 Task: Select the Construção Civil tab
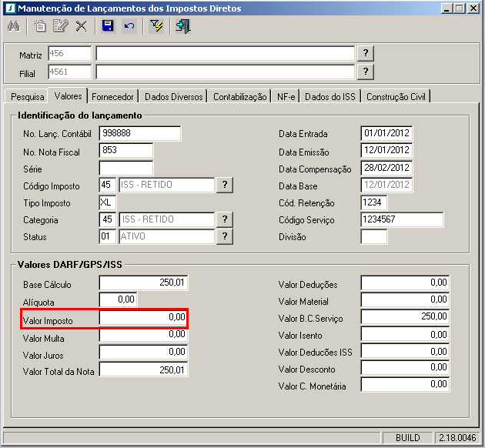(396, 97)
